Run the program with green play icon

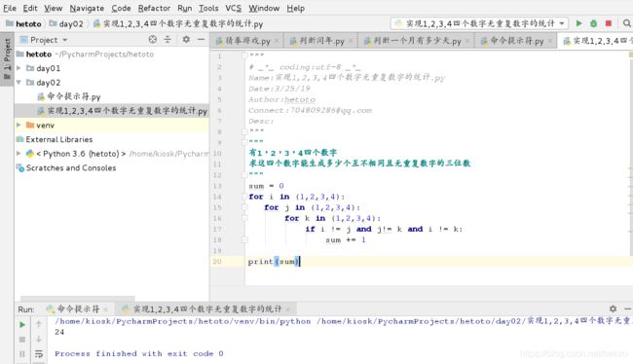click(578, 23)
